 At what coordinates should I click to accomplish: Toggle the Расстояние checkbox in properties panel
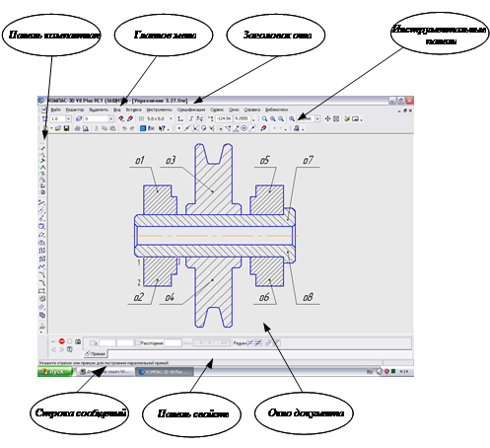138,343
